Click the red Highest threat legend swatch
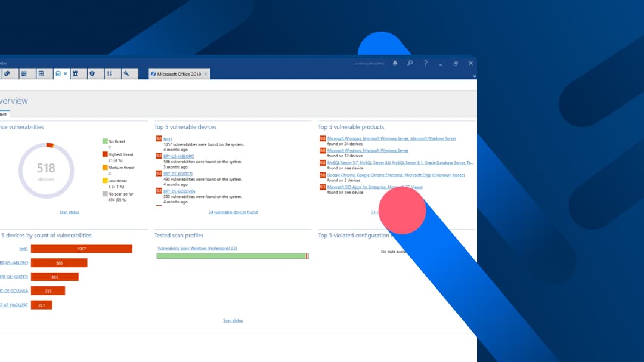644x362 pixels. coord(105,154)
